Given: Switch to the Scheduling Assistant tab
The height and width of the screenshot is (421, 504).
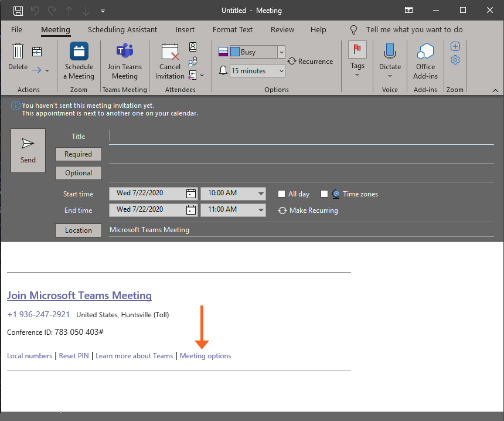Looking at the screenshot, I should [122, 29].
